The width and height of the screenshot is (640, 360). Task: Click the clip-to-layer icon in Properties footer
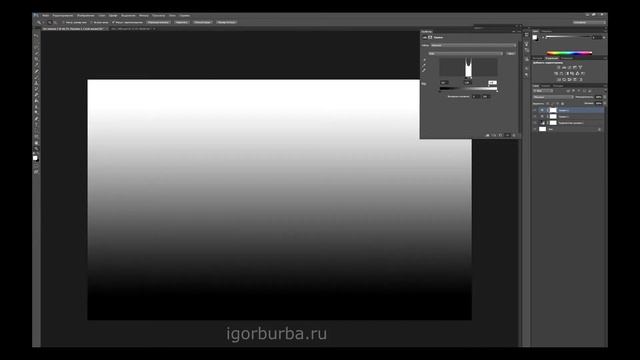487,135
